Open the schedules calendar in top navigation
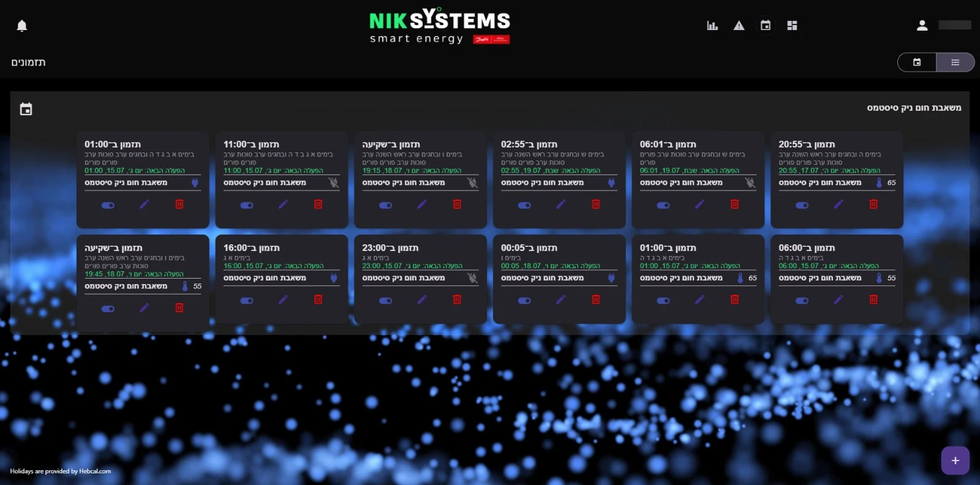The image size is (980, 485). (x=766, y=26)
